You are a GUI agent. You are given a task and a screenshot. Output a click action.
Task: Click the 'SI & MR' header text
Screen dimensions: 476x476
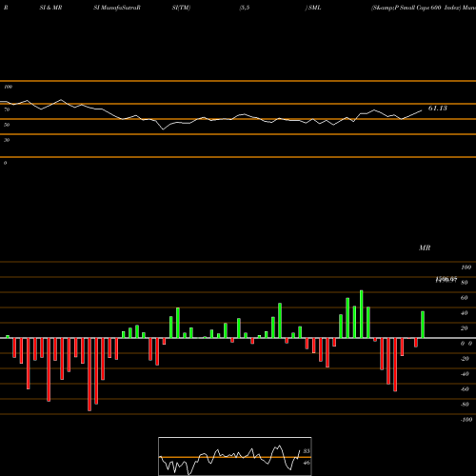[50, 8]
